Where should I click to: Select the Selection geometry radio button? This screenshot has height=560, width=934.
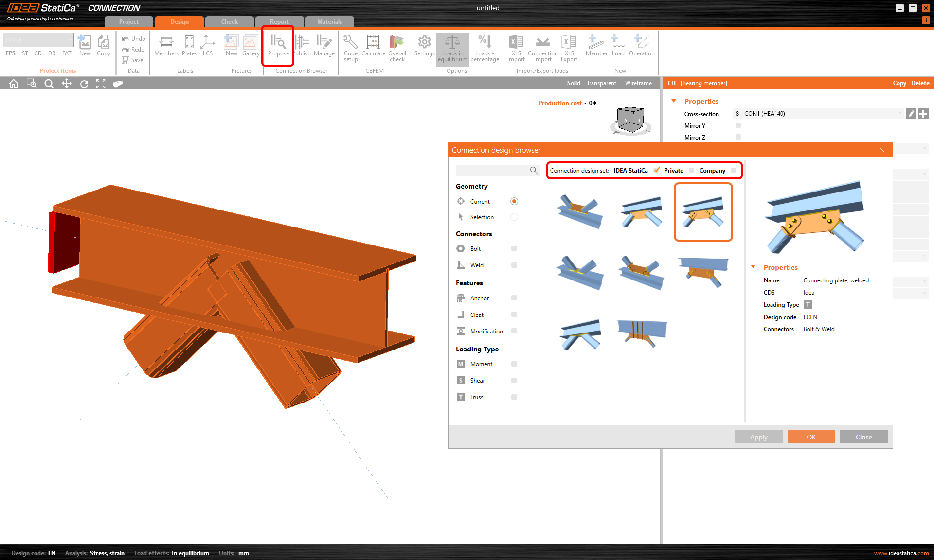click(x=514, y=217)
